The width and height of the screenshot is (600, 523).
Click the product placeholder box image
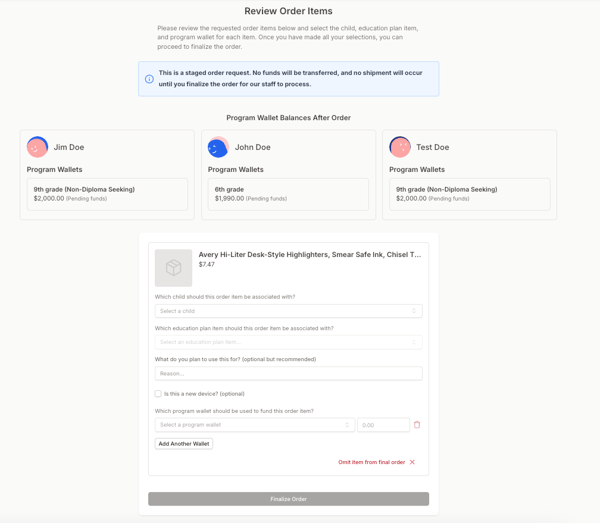(x=173, y=268)
